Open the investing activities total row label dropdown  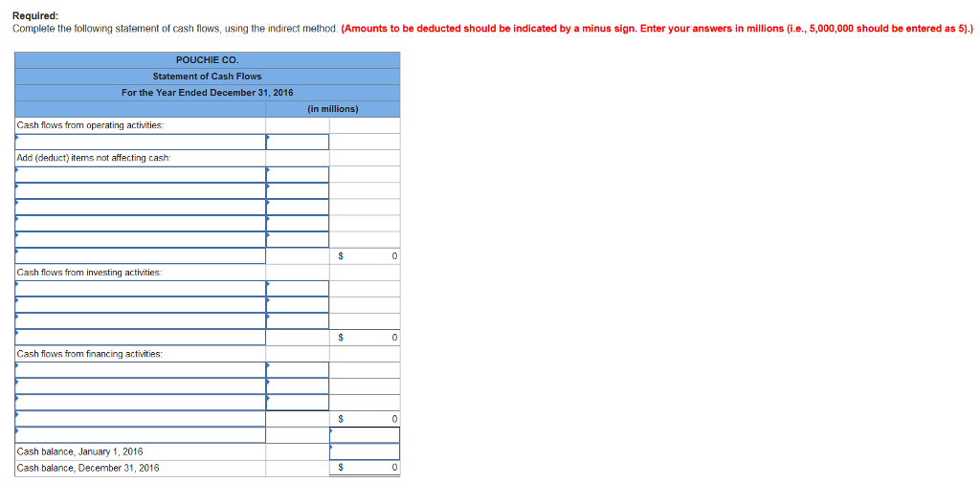141,337
